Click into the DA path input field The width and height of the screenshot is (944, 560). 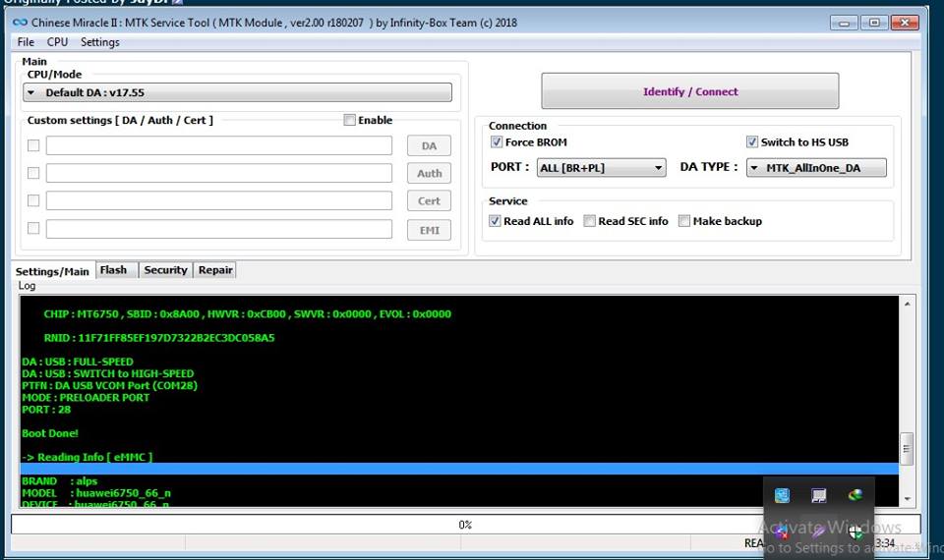[x=219, y=145]
